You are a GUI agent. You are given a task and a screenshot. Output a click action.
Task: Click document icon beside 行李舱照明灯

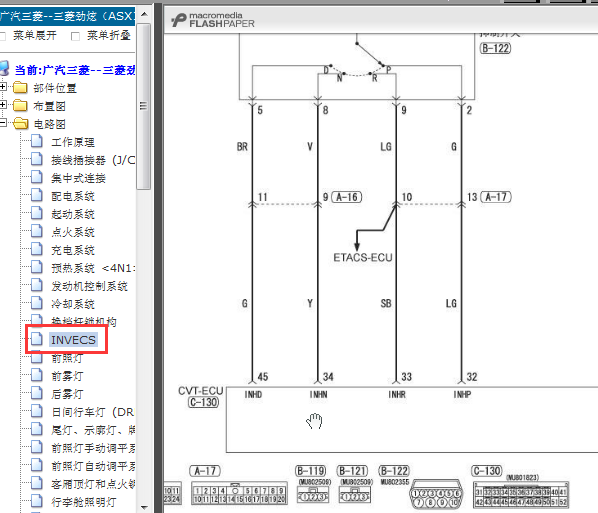(37, 501)
